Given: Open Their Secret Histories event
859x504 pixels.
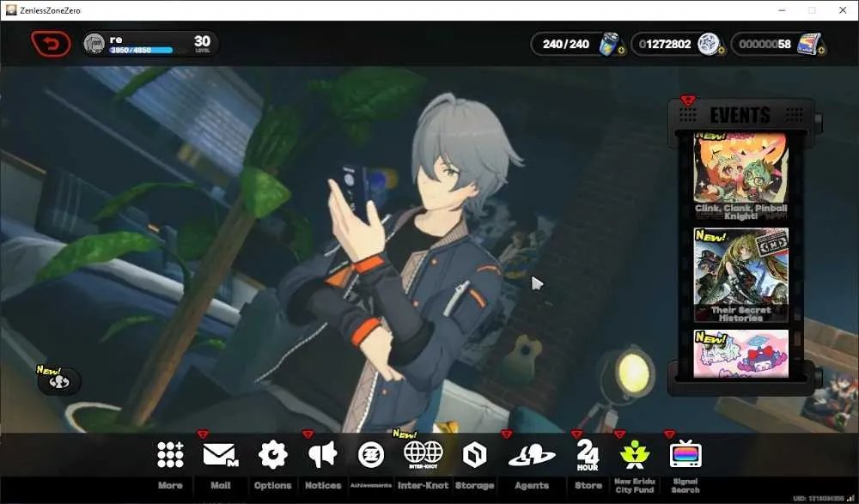Looking at the screenshot, I should (740, 275).
